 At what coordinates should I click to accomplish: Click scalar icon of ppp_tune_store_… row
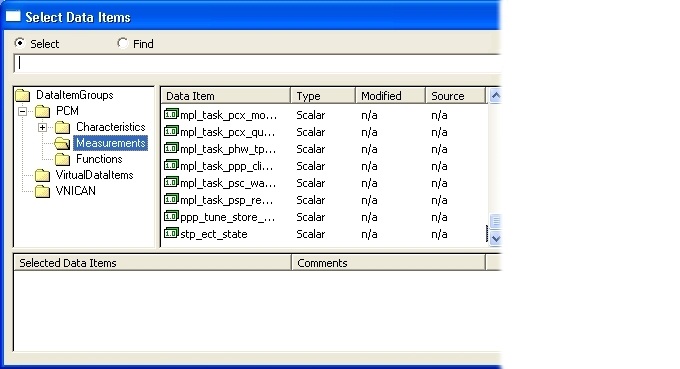coord(171,216)
